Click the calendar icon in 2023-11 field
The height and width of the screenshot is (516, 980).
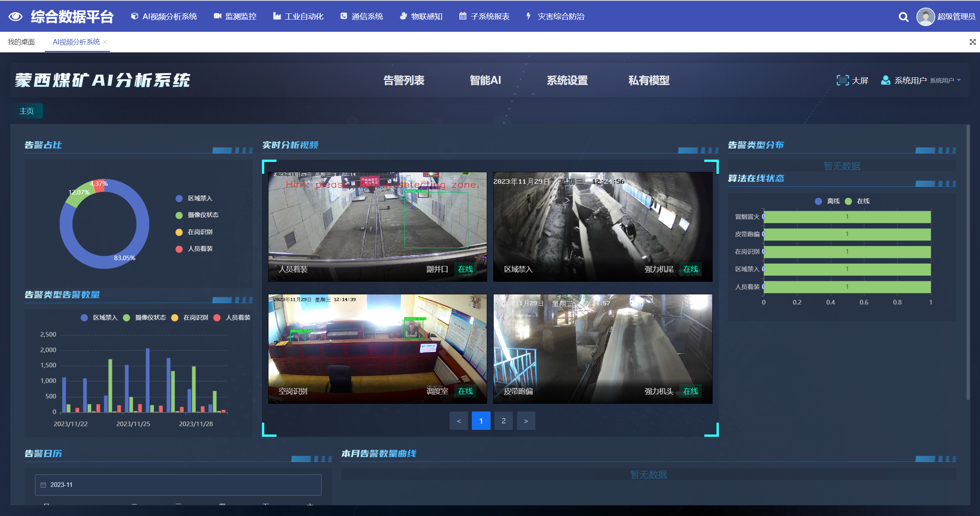[43, 485]
